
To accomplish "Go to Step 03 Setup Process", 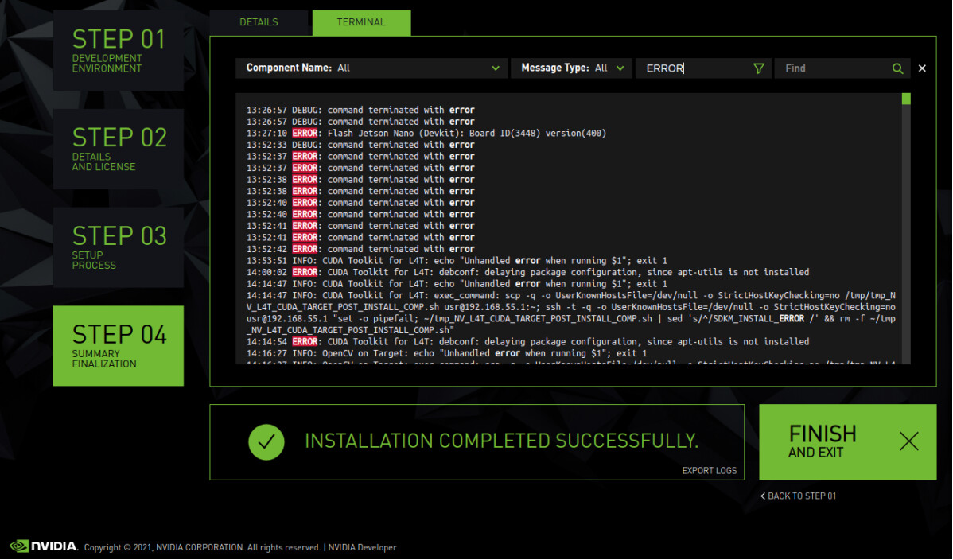I will coord(119,247).
